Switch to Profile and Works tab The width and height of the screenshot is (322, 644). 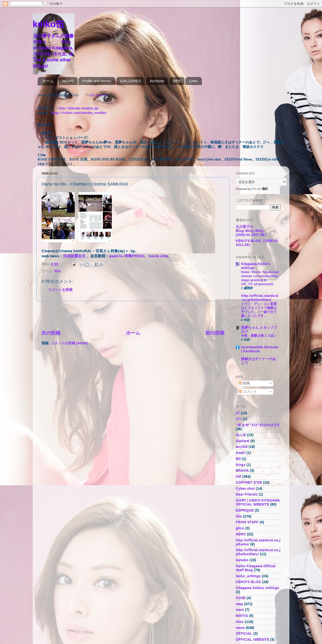[97, 81]
